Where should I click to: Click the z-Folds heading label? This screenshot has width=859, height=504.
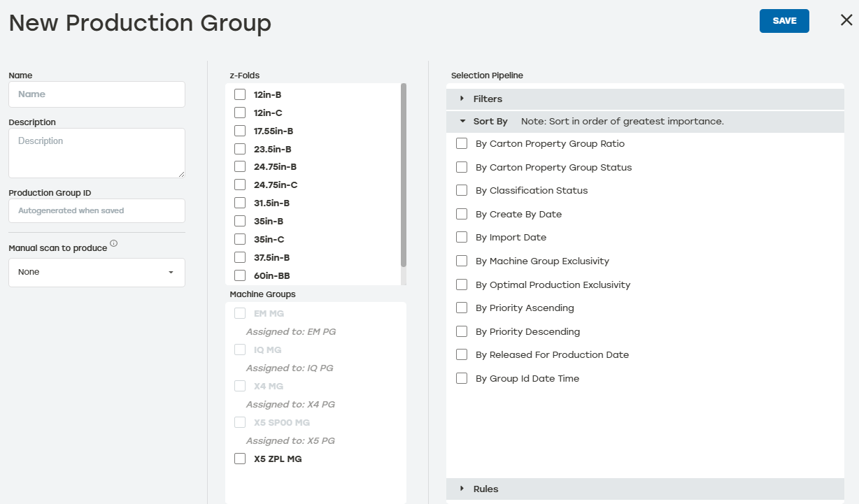(x=245, y=75)
